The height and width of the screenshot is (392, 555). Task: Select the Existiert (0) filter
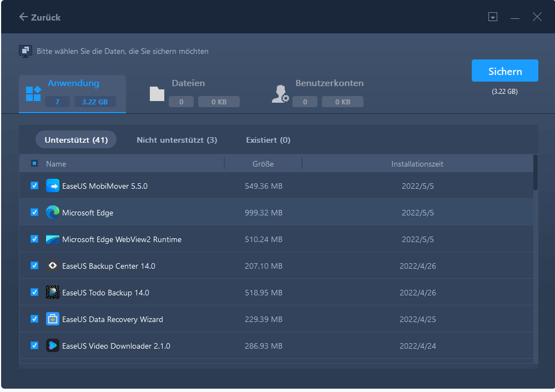(x=268, y=140)
